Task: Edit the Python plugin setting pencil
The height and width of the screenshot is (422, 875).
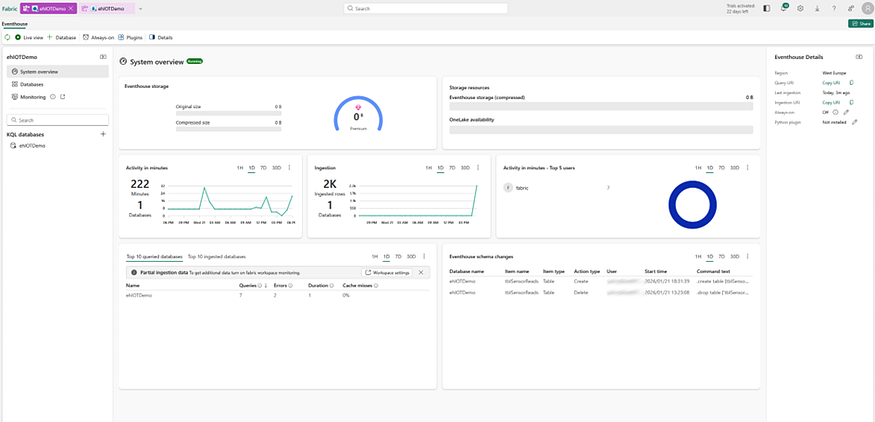Action: pyautogui.click(x=854, y=122)
